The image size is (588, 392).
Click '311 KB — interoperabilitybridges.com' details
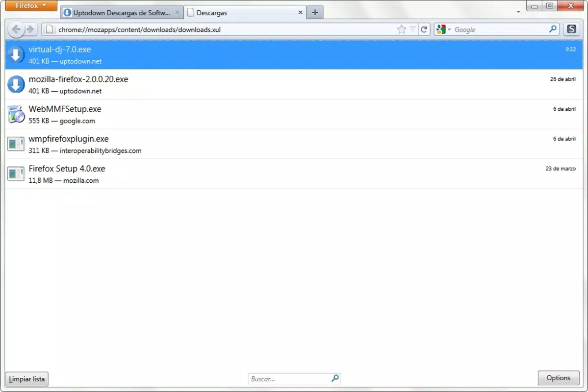(85, 150)
